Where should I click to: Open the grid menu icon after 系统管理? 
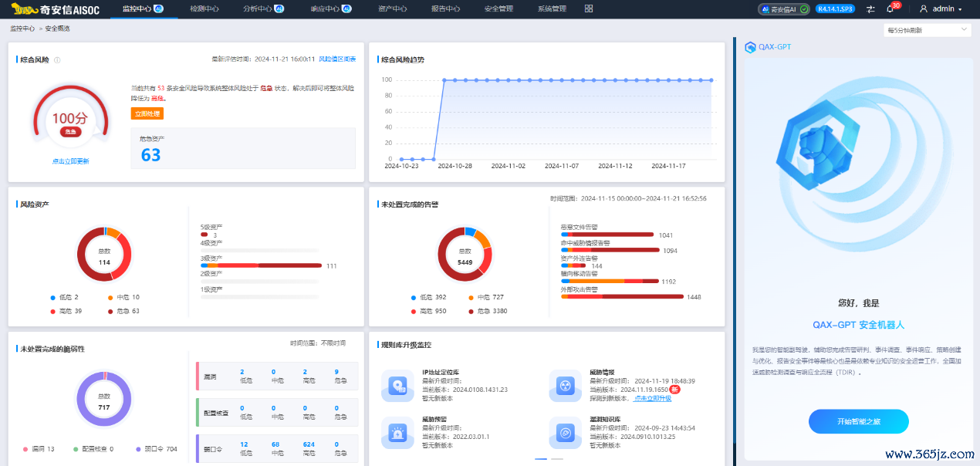tap(589, 8)
